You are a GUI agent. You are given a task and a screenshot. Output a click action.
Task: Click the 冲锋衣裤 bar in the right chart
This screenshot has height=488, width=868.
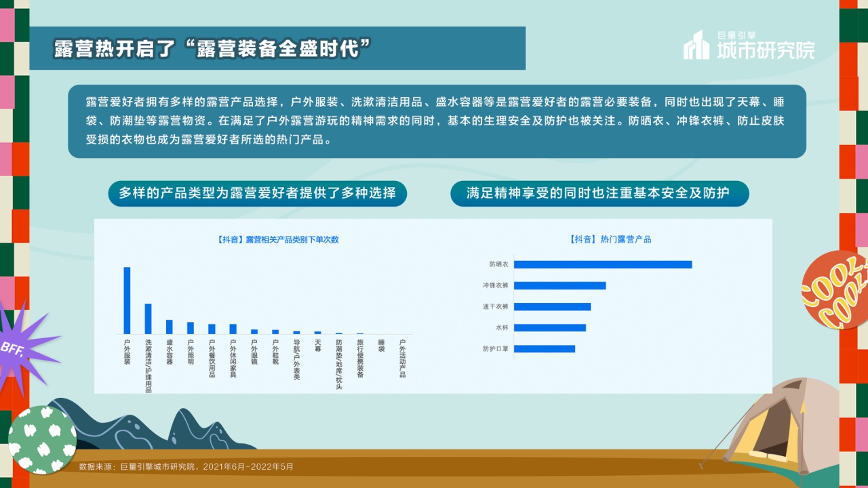[561, 285]
